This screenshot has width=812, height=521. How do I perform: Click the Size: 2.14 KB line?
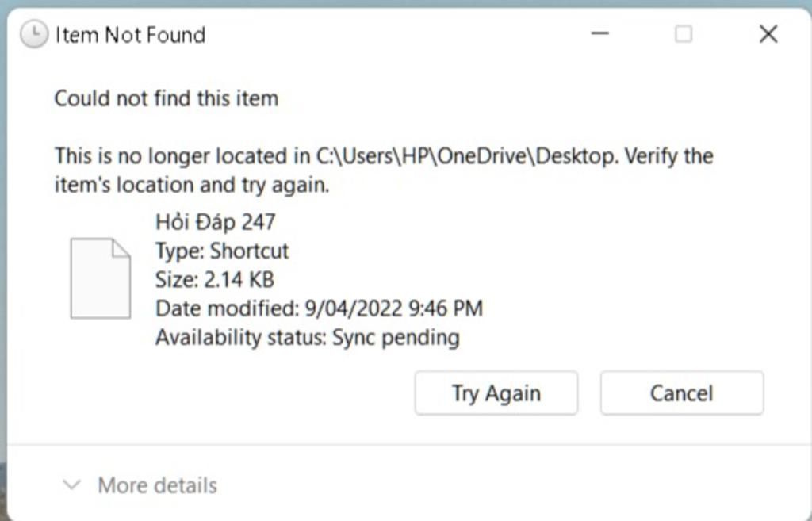215,280
